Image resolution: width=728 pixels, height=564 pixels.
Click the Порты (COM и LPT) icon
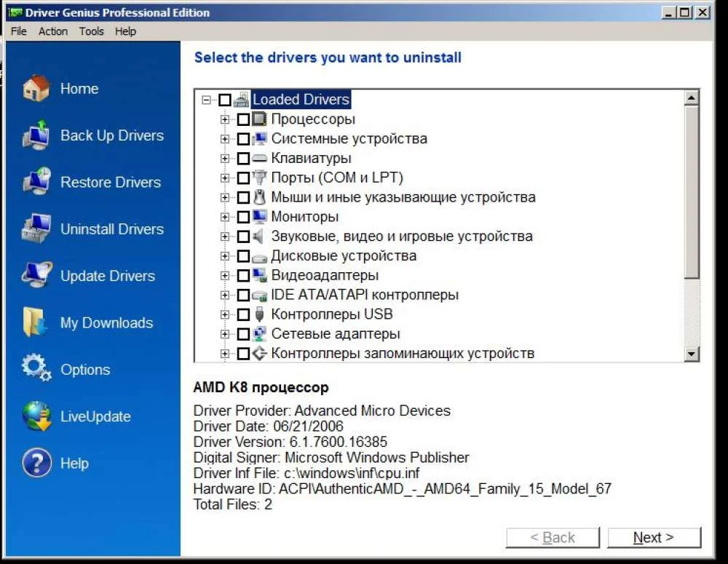[x=260, y=178]
